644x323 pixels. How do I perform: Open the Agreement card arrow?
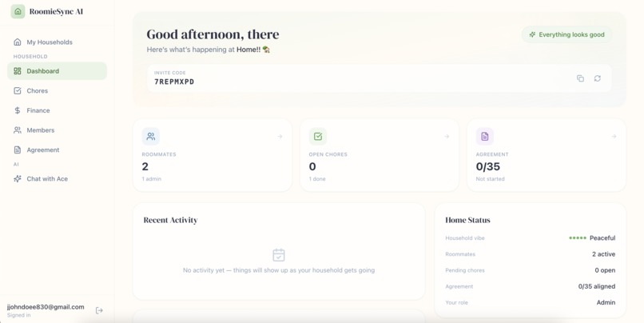pos(614,137)
